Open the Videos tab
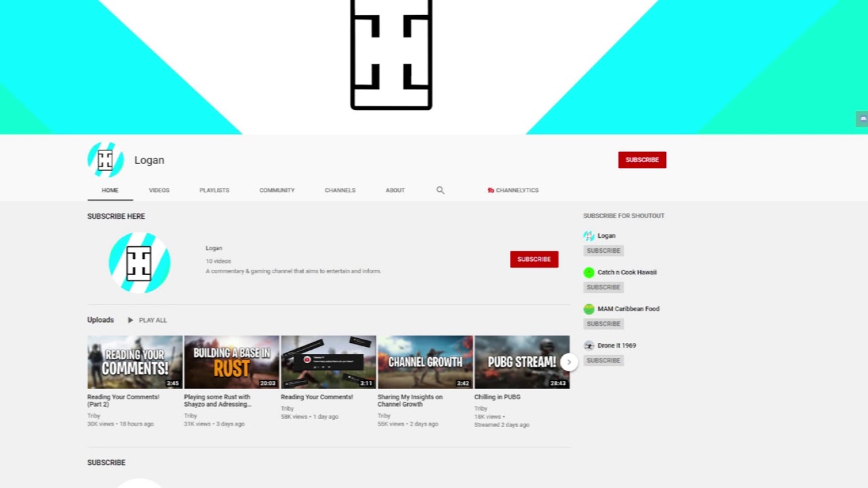Viewport: 868px width, 488px height. (159, 190)
